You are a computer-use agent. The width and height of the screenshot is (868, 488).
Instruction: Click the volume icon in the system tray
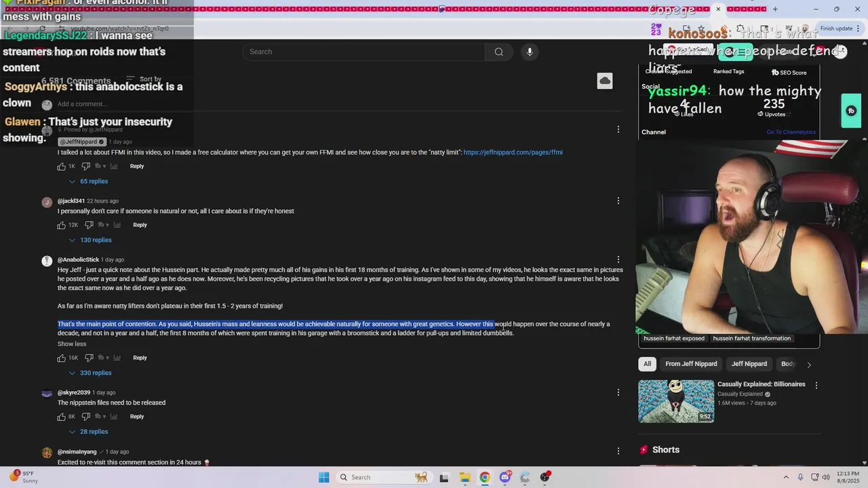point(826,477)
